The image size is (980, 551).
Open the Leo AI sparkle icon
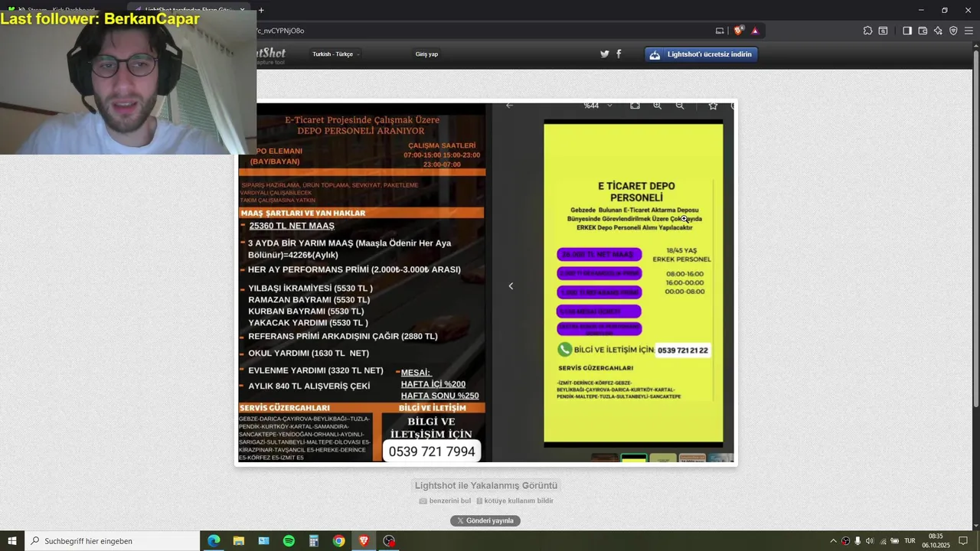[938, 31]
